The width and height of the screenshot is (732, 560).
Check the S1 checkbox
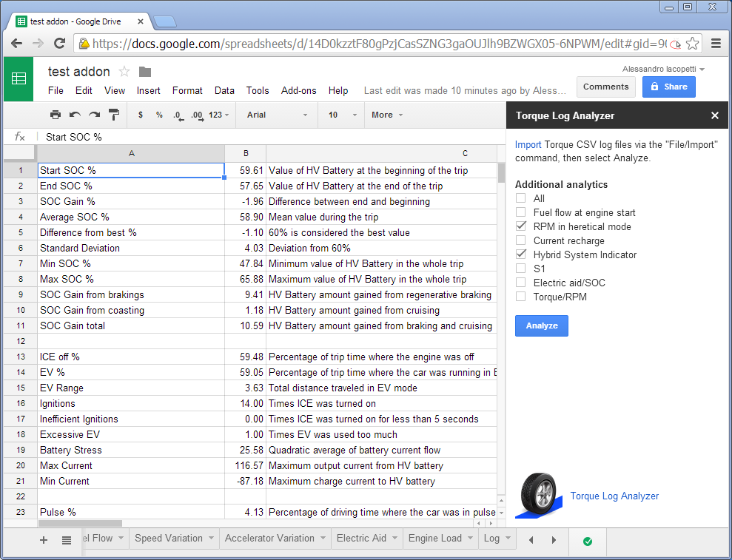tap(520, 268)
